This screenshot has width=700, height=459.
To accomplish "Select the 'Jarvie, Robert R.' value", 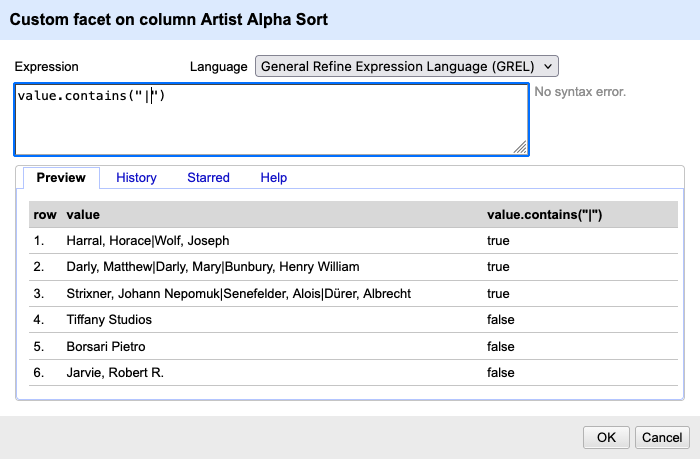I will tap(115, 372).
